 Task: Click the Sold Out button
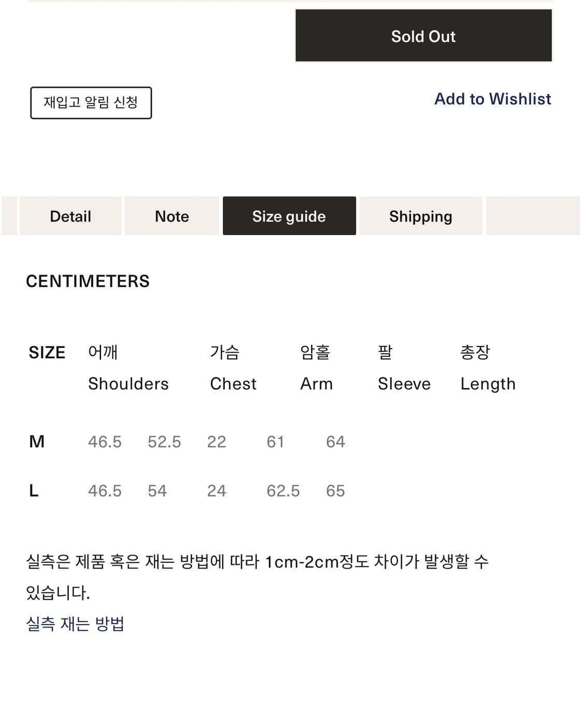pyautogui.click(x=423, y=35)
